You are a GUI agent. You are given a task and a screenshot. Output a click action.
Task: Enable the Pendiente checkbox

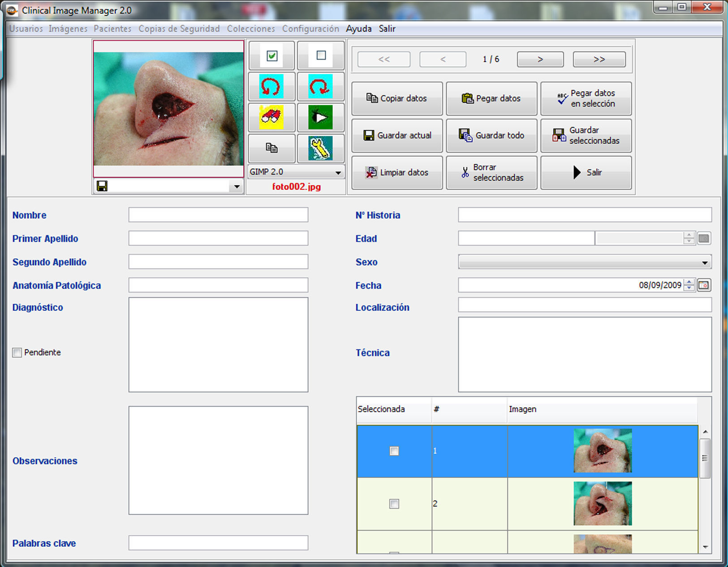point(17,353)
